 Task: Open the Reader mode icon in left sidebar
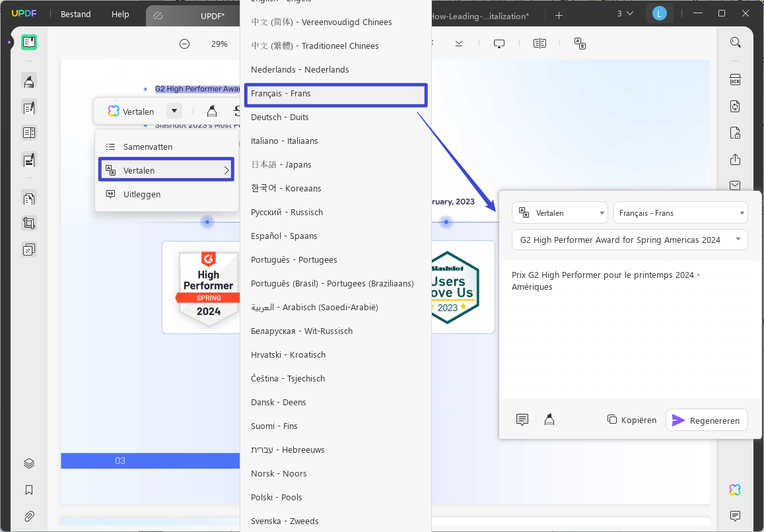[29, 42]
